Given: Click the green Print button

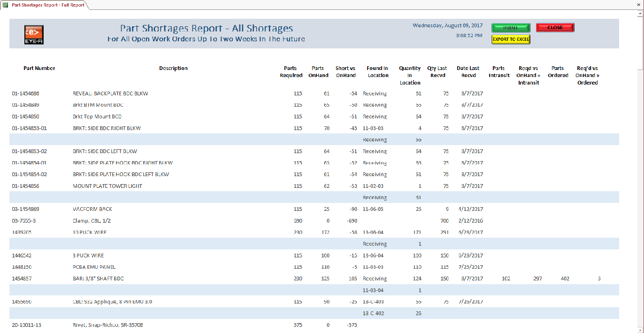Looking at the screenshot, I should (511, 28).
